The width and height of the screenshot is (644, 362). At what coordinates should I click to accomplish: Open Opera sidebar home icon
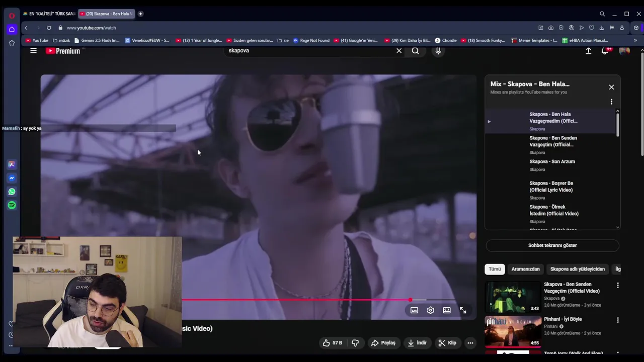[x=12, y=29]
